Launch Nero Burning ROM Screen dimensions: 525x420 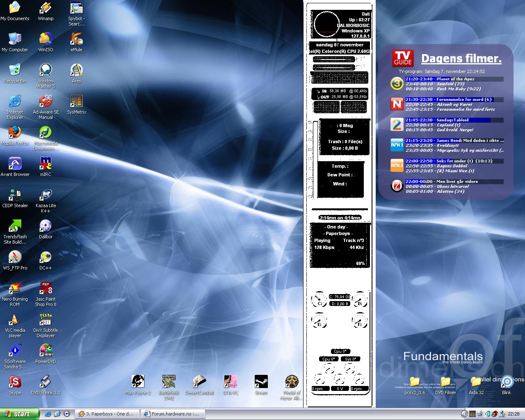point(15,294)
